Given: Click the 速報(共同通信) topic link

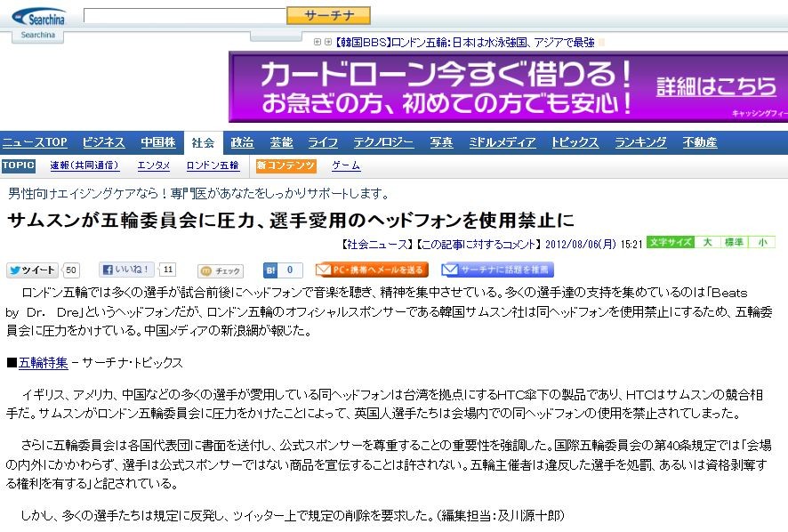Looking at the screenshot, I should pos(84,165).
